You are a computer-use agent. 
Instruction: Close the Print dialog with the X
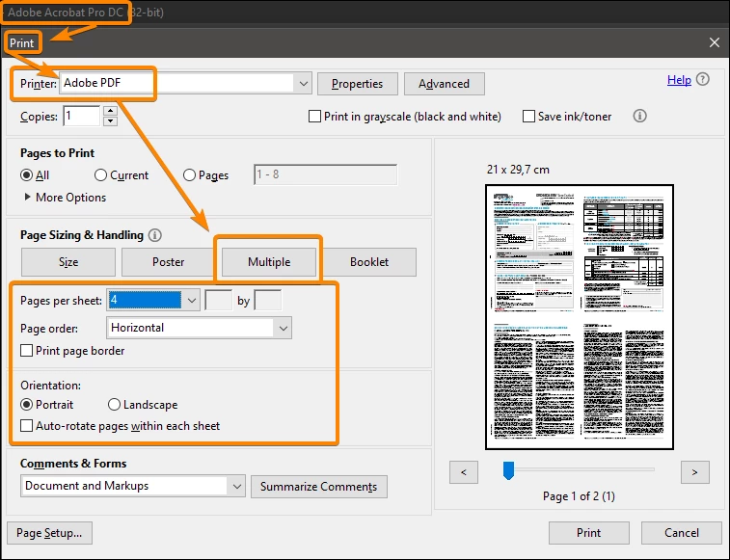tap(715, 42)
